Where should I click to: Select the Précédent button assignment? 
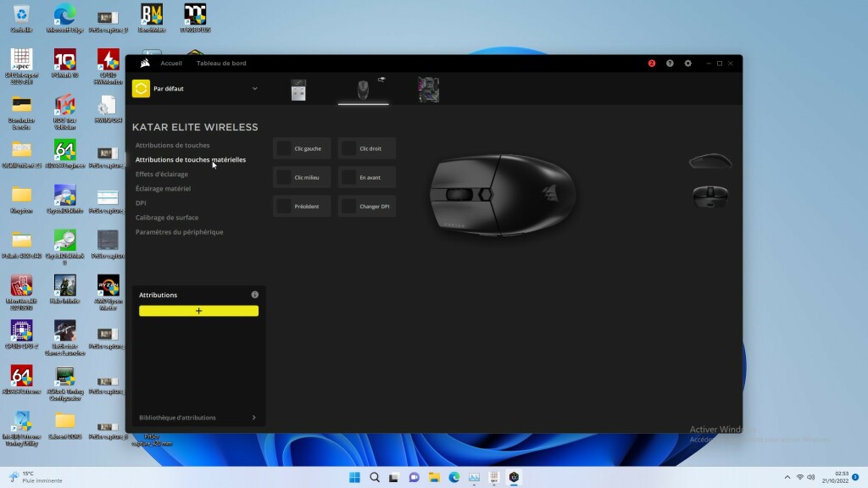302,207
